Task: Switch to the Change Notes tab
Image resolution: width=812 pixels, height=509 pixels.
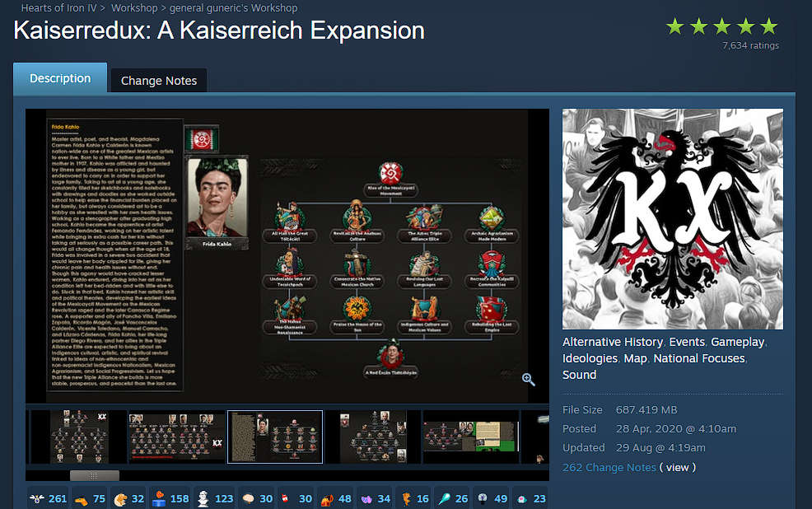Action: pyautogui.click(x=157, y=80)
